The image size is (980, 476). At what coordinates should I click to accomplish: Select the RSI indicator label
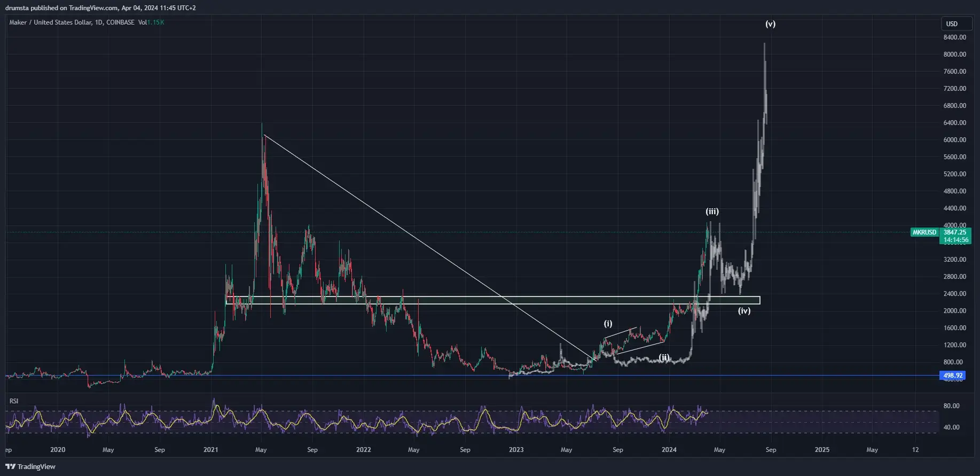point(14,401)
